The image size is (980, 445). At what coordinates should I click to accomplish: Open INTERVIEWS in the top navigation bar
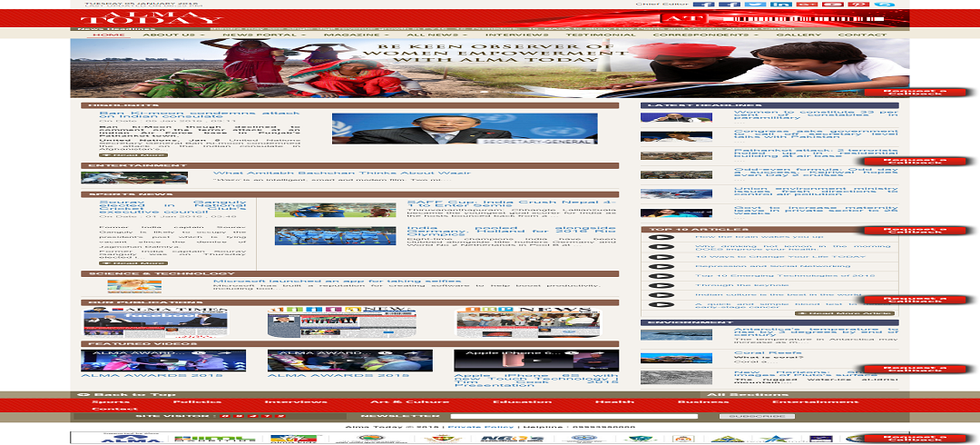516,35
